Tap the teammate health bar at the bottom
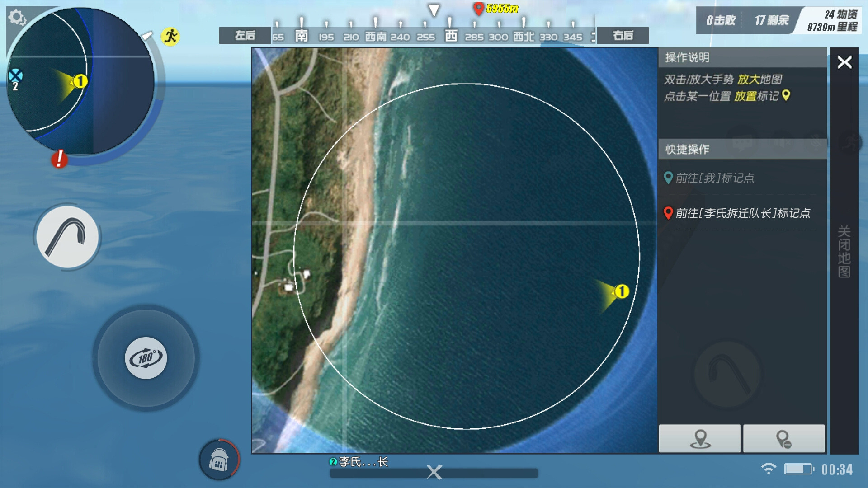 [434, 473]
